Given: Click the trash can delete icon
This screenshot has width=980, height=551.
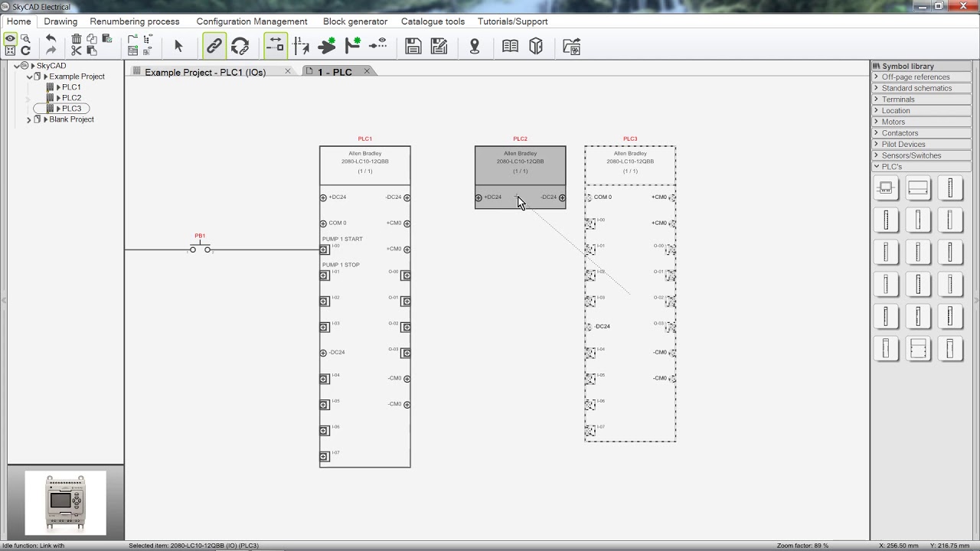Looking at the screenshot, I should (77, 38).
